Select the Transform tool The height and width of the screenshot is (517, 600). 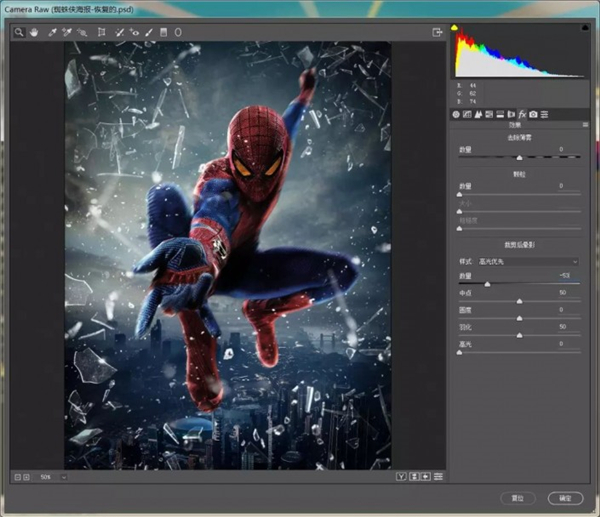point(101,32)
